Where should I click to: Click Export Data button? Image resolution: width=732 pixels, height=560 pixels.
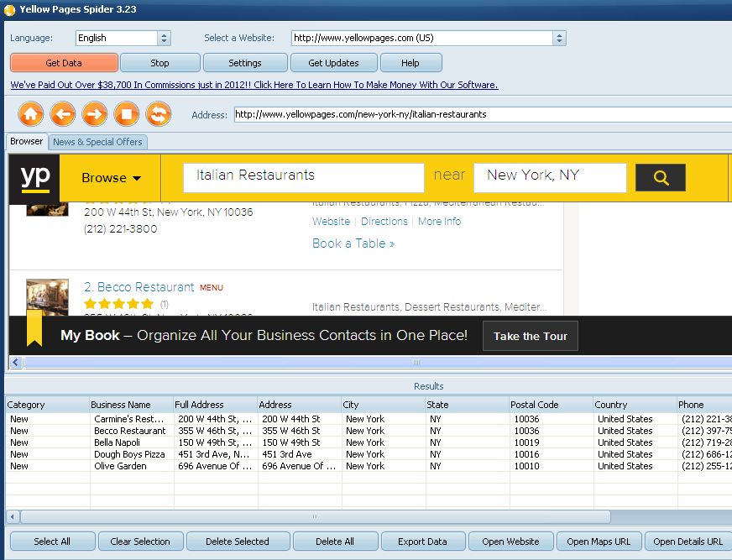(x=422, y=542)
